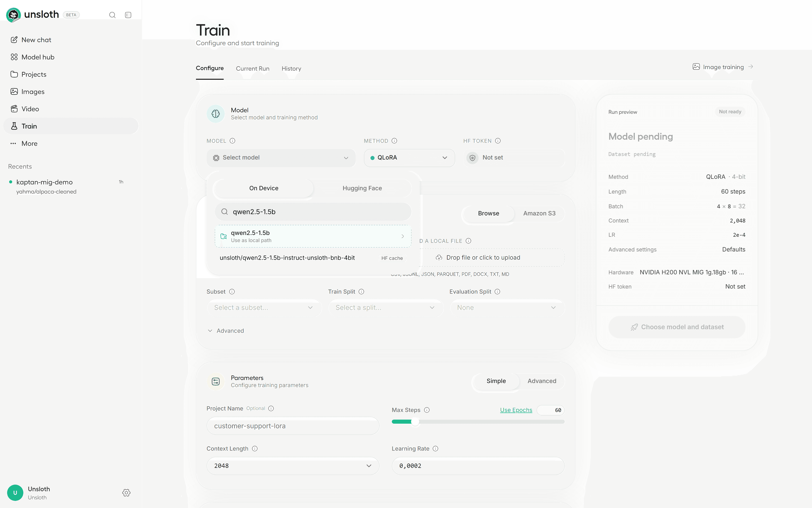
Task: Click the HF token shield icon
Action: tap(472, 157)
